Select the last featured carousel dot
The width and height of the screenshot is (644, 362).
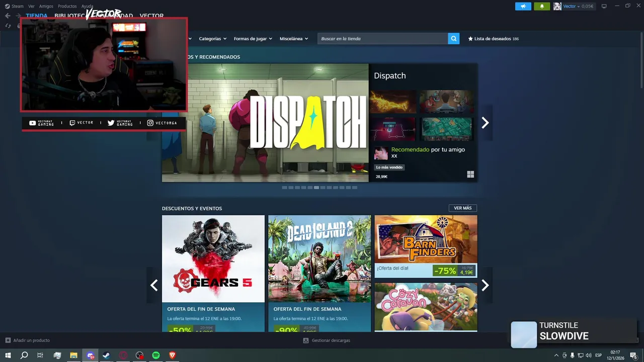point(355,188)
